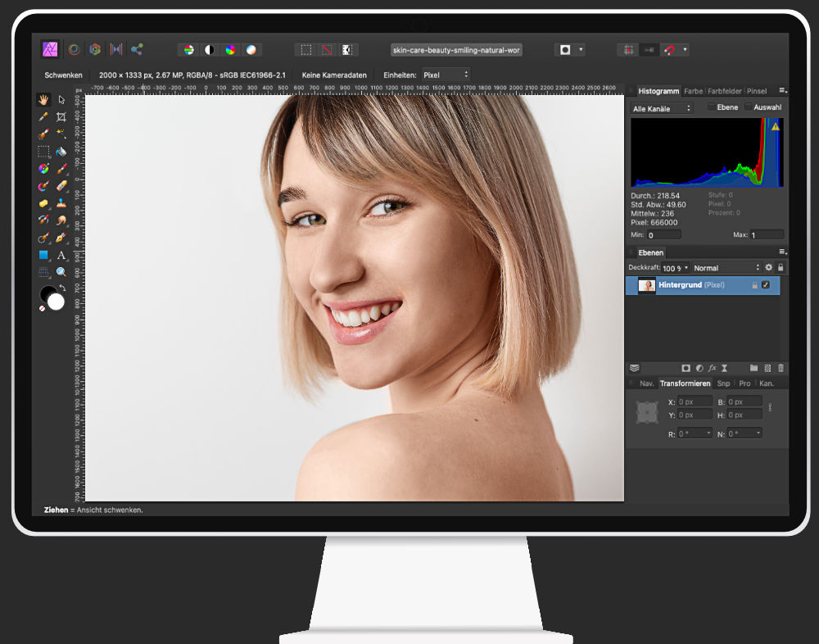This screenshot has width=819, height=644.
Task: Open the Einheiten Pixel units dropdown
Action: 446,75
